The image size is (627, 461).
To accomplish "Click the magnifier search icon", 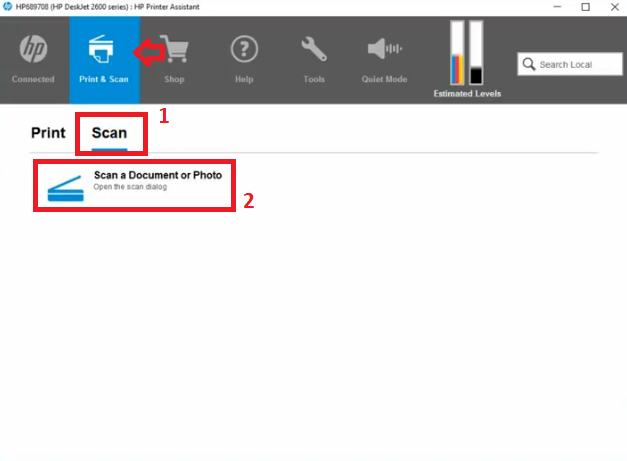I will 529,64.
